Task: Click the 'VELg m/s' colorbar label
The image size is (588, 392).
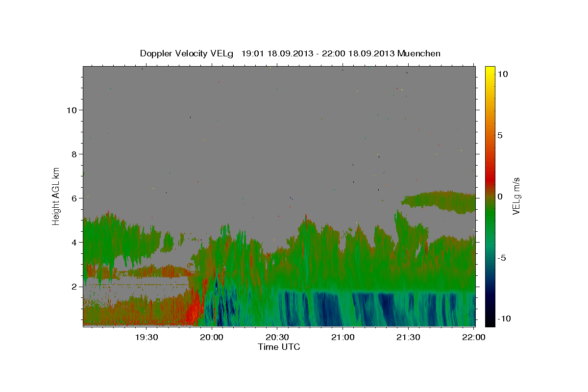Action: tap(516, 196)
